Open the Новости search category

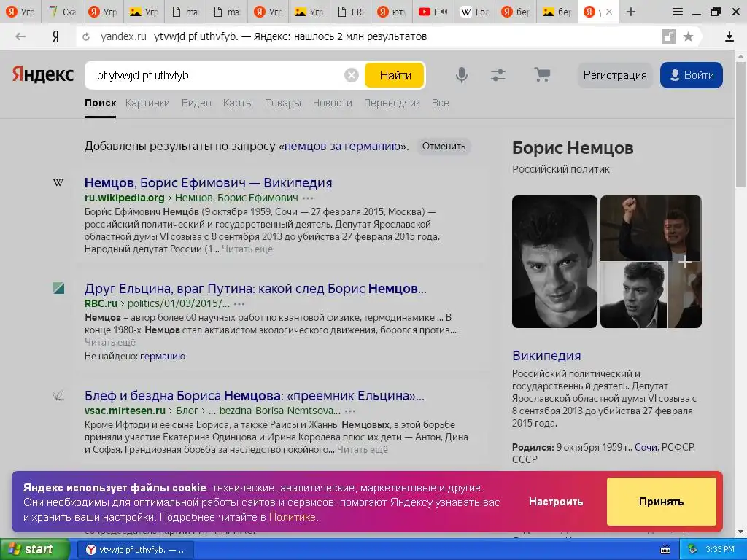click(333, 103)
